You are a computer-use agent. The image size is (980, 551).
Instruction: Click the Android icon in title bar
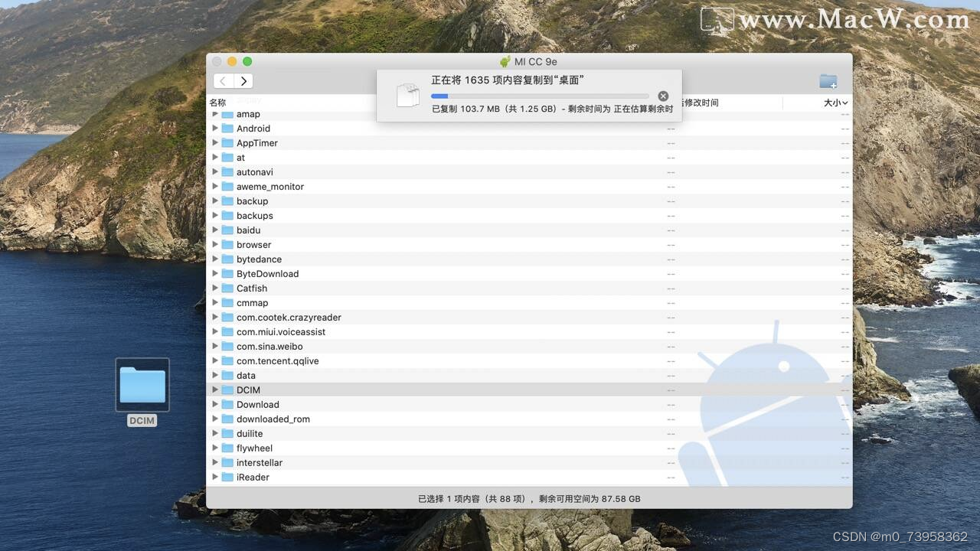[x=505, y=62]
